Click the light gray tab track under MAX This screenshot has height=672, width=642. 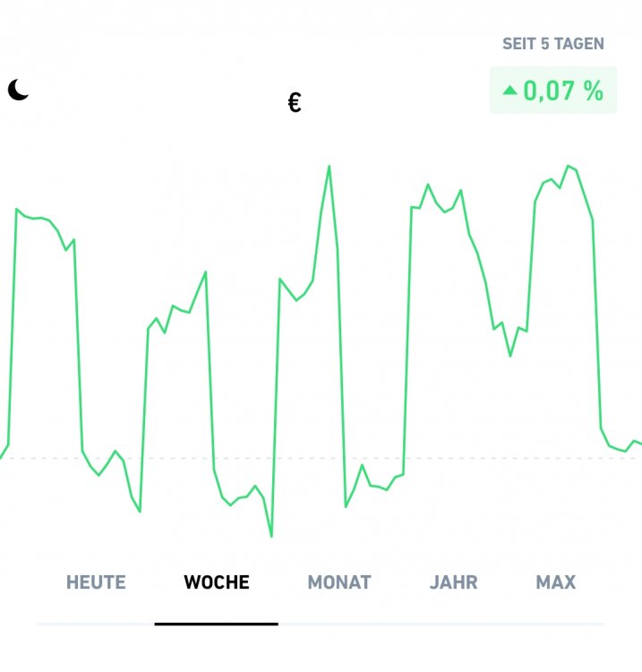point(555,624)
